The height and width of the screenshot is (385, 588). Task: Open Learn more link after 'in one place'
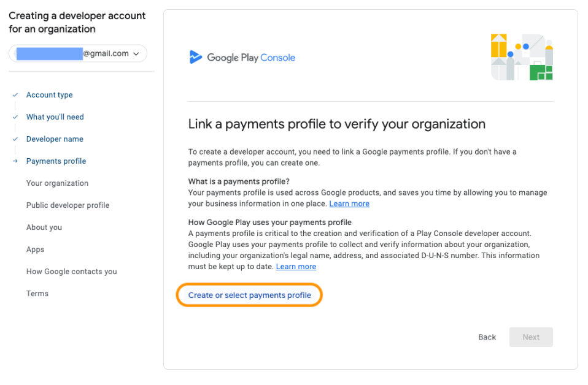(349, 204)
